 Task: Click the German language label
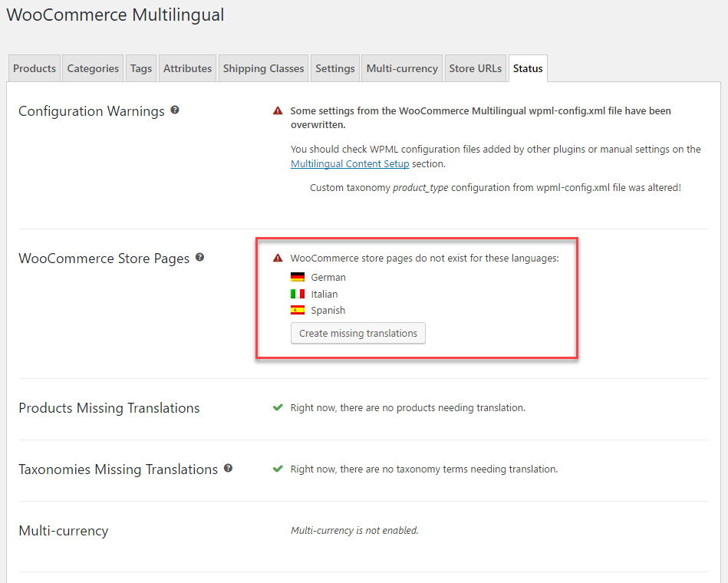point(328,277)
